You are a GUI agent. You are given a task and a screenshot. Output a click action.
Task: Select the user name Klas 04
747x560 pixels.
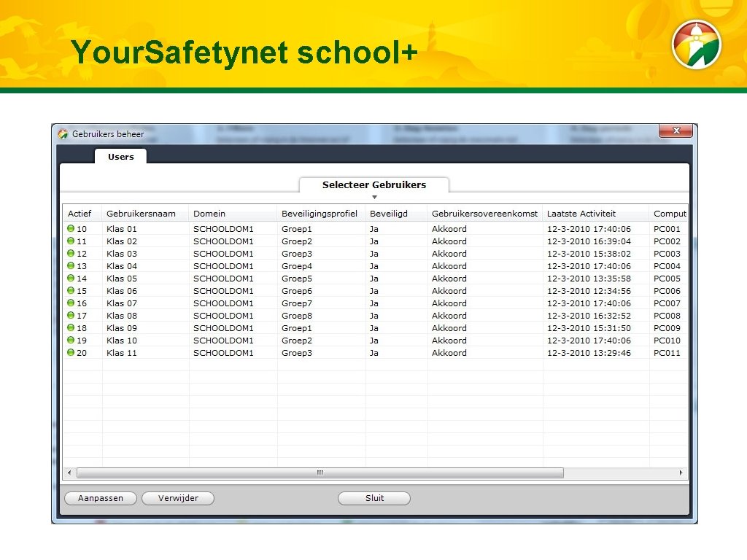122,266
